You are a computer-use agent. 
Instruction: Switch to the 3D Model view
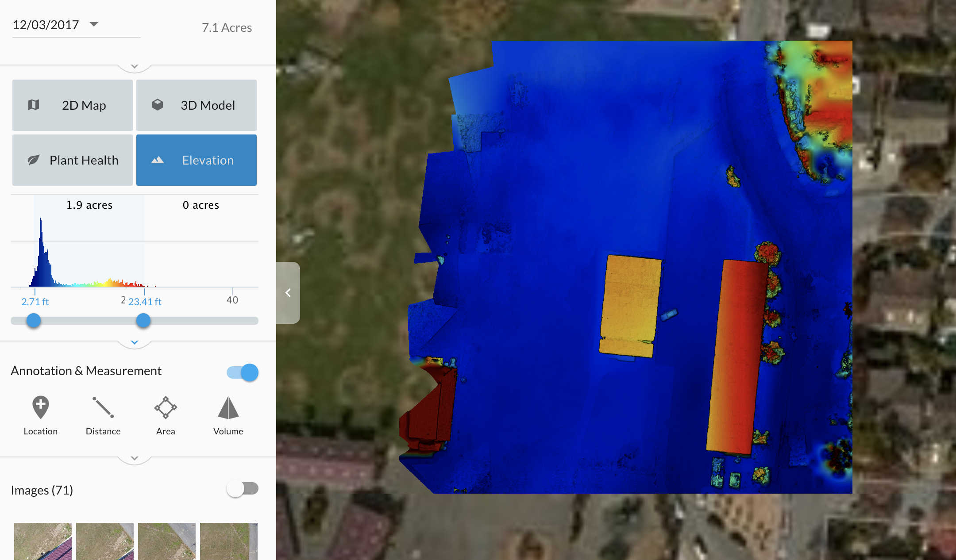(197, 105)
